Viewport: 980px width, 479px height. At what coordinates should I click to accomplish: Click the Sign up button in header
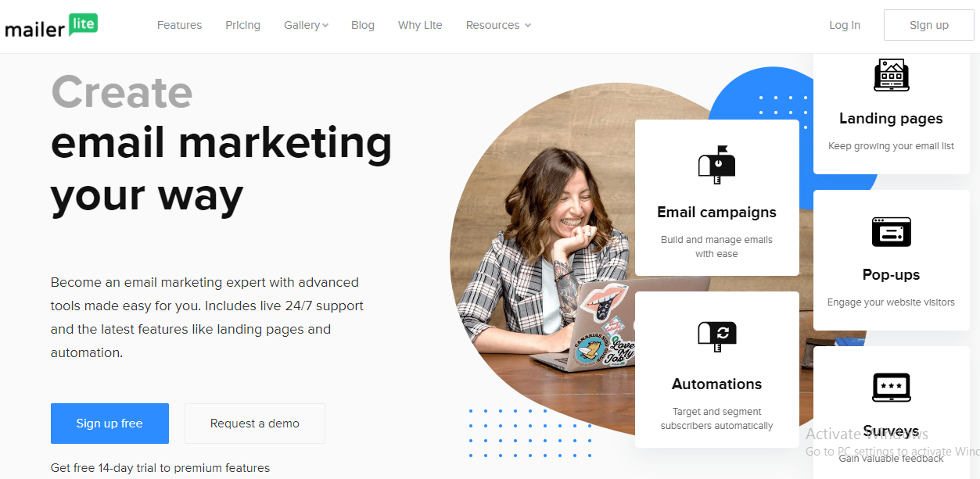pyautogui.click(x=929, y=25)
